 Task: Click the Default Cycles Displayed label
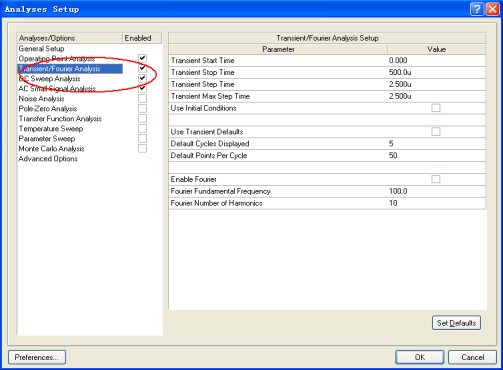[210, 144]
